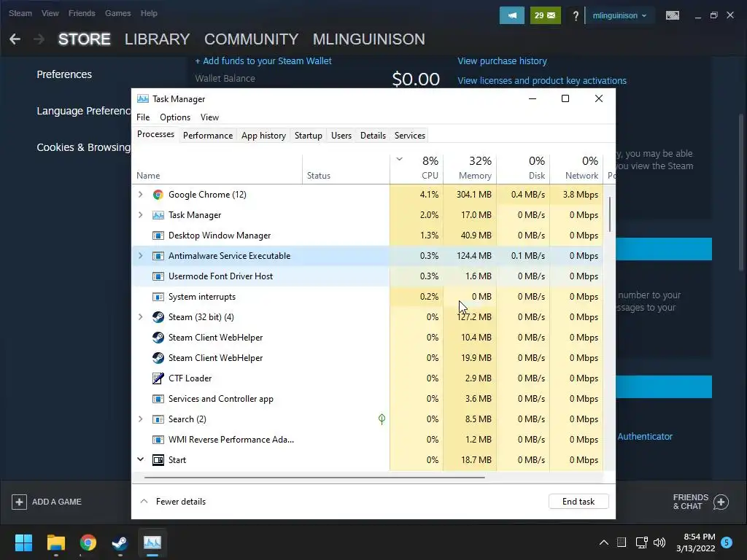Click the Task Manager process row icon
The height and width of the screenshot is (560, 747).
point(158,215)
